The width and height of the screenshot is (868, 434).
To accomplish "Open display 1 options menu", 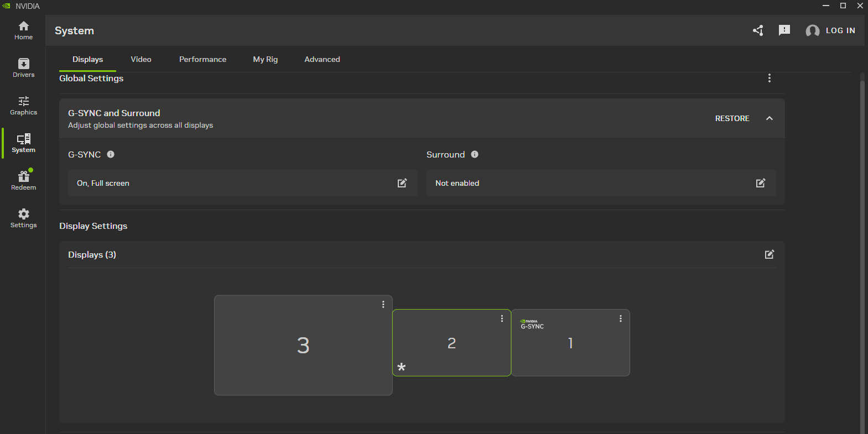I will pyautogui.click(x=620, y=318).
